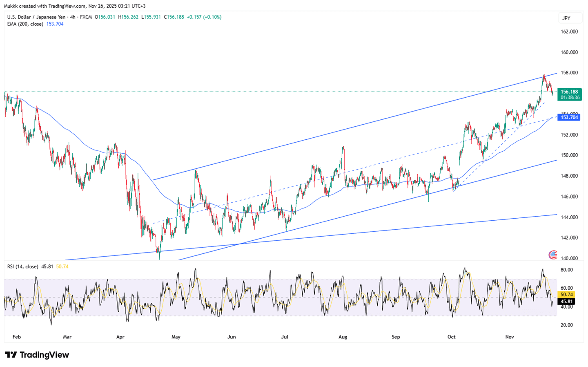Click the Oct label on time axis
588x367 pixels.
(451, 337)
